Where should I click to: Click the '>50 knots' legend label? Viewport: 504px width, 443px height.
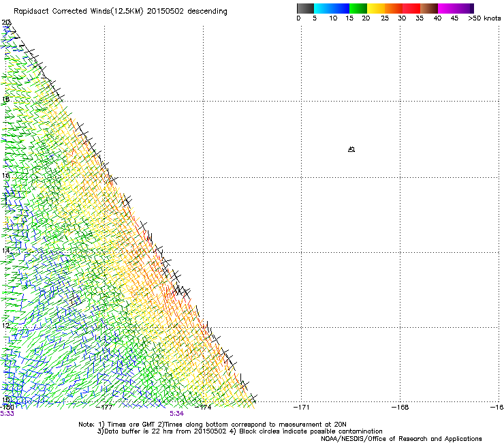484,18
